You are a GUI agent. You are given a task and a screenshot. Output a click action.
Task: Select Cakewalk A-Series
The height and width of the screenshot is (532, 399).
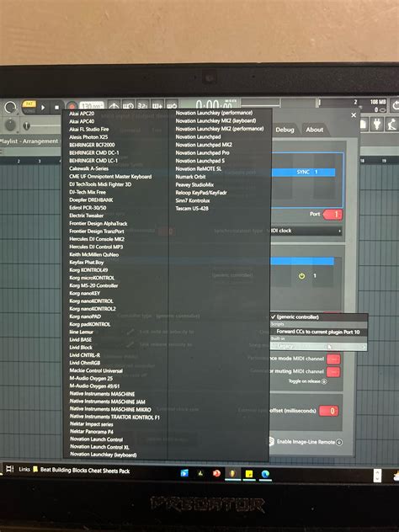click(x=88, y=168)
